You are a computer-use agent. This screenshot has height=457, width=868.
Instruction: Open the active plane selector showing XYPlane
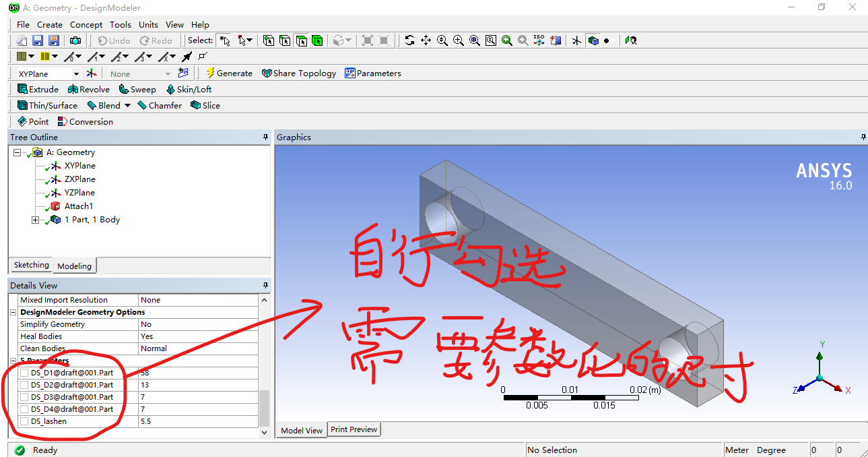pyautogui.click(x=75, y=73)
